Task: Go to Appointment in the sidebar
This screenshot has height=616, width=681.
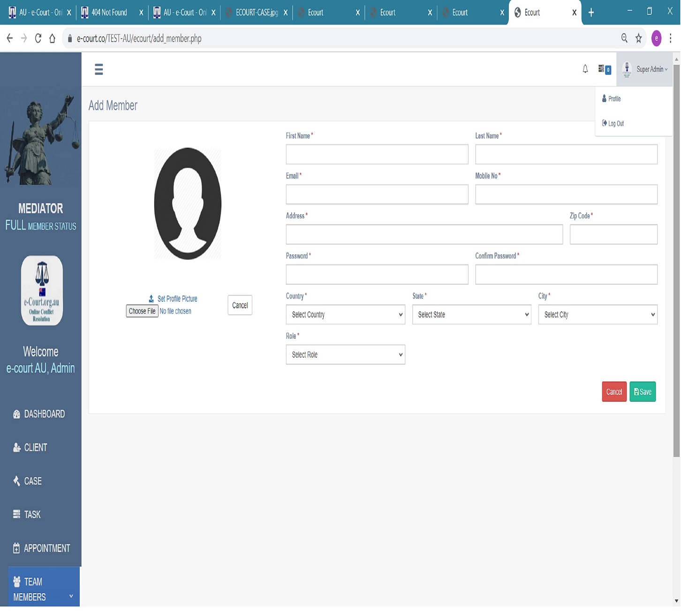Action: click(x=46, y=548)
